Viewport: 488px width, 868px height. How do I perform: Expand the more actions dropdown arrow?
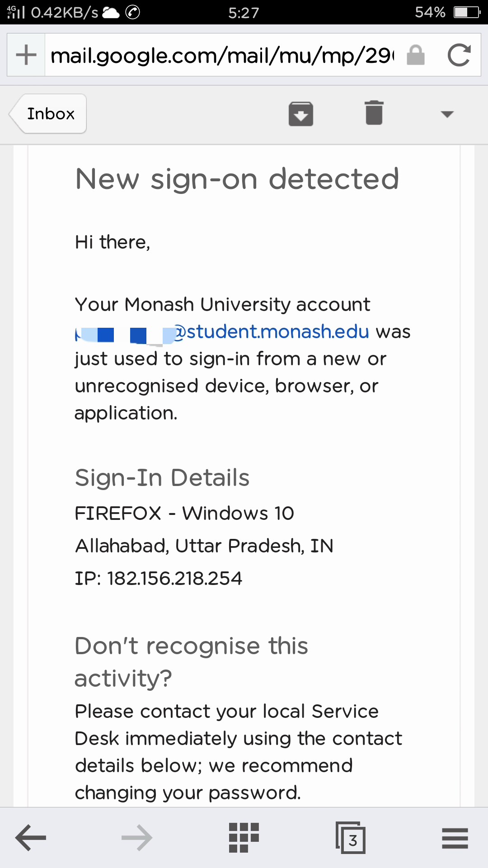coord(447,114)
